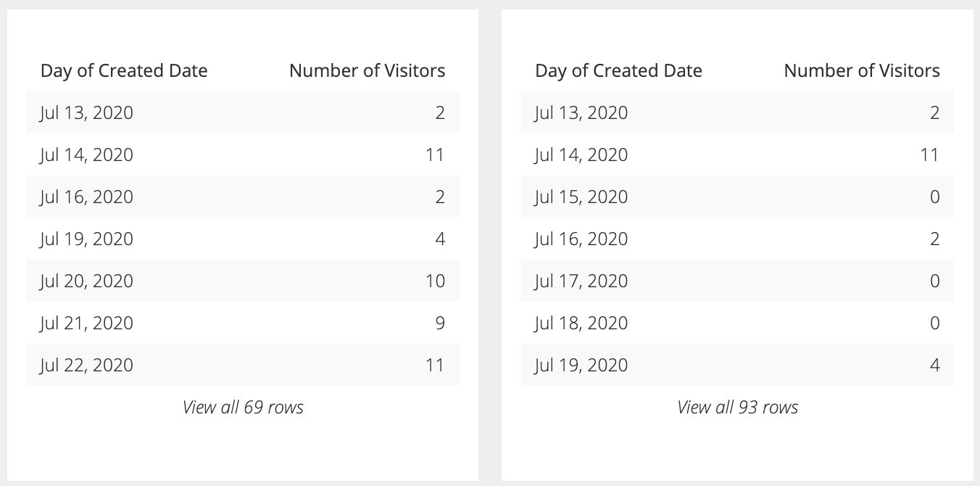The image size is (980, 486).
Task: Select Jul 14, 2020 row in left table
Action: point(243,155)
